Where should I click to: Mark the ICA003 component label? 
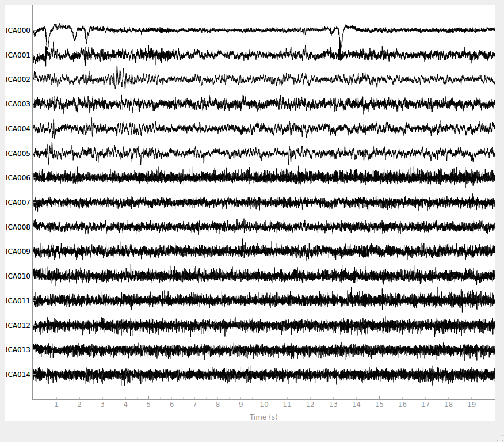(18, 104)
